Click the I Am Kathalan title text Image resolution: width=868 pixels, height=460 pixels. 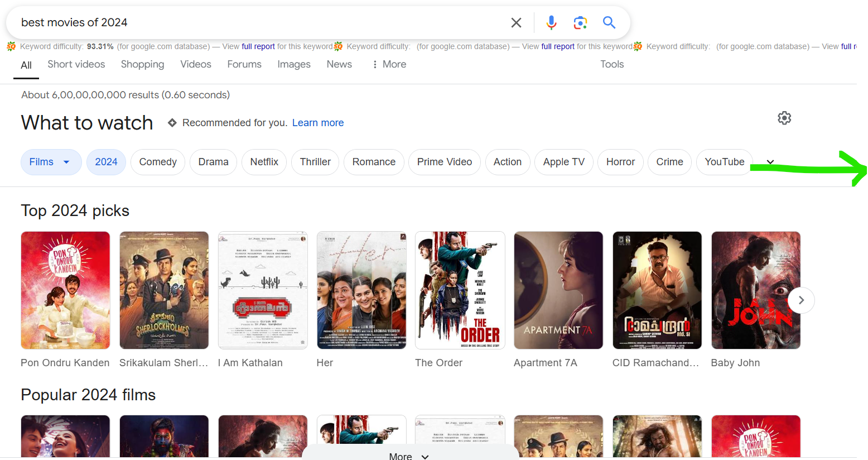(250, 363)
